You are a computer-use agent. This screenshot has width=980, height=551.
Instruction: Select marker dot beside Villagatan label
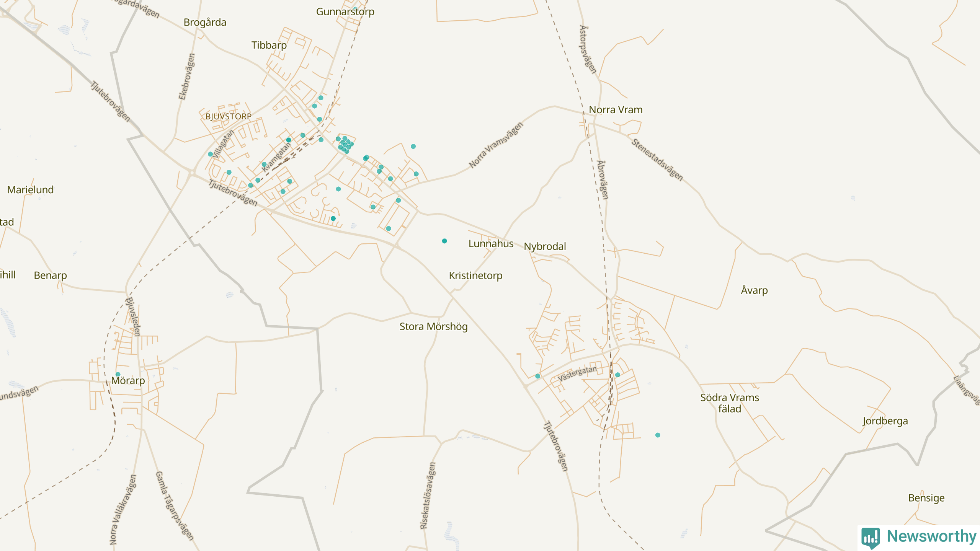(210, 154)
